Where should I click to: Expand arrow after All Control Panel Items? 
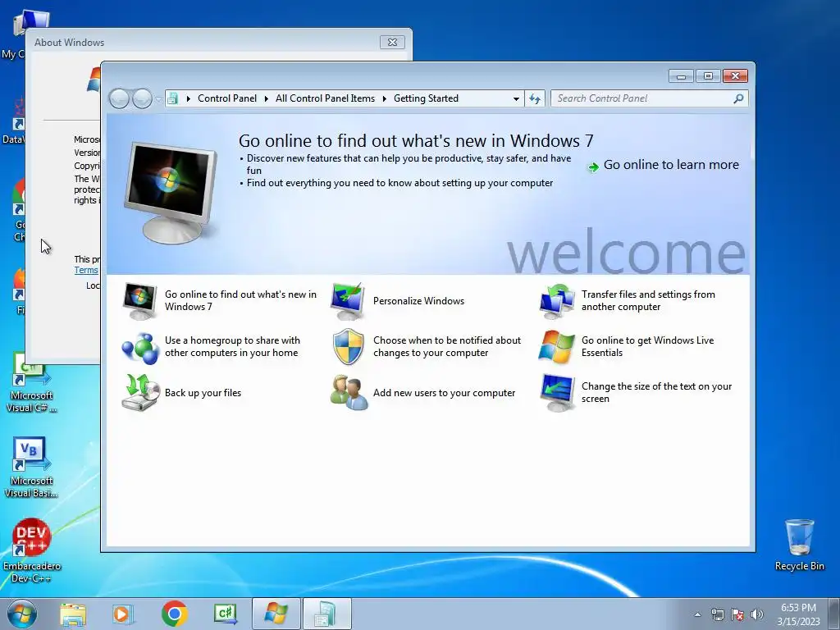(x=384, y=98)
